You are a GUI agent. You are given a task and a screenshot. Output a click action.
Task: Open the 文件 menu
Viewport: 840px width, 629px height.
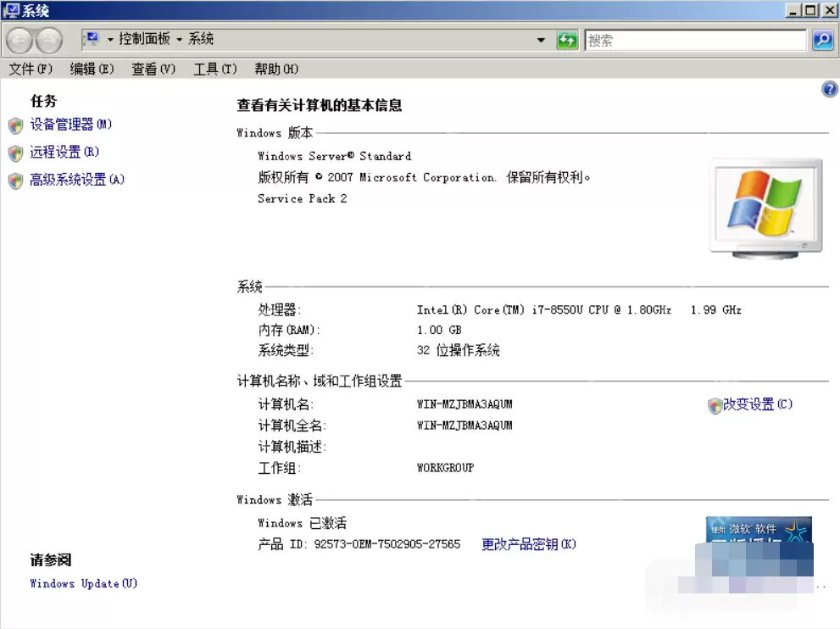click(28, 69)
